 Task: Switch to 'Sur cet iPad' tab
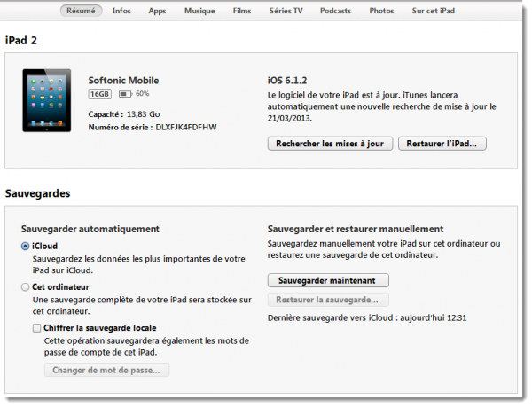click(434, 11)
